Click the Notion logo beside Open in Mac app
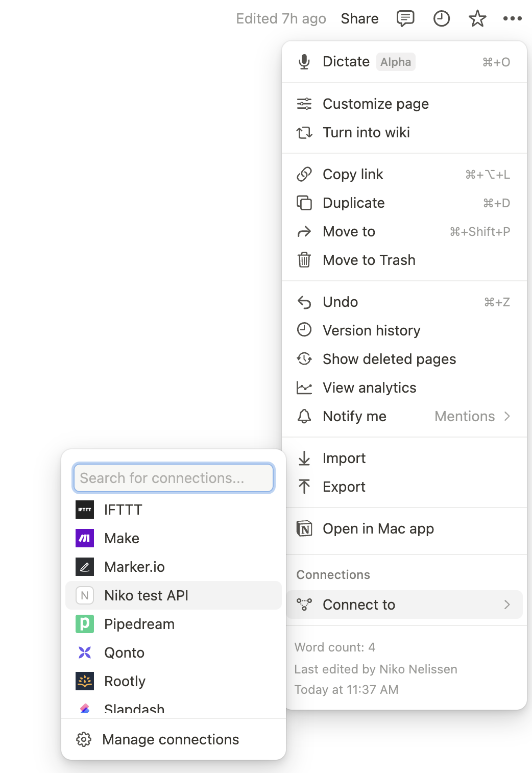Viewport: 532px width, 773px height. [304, 528]
